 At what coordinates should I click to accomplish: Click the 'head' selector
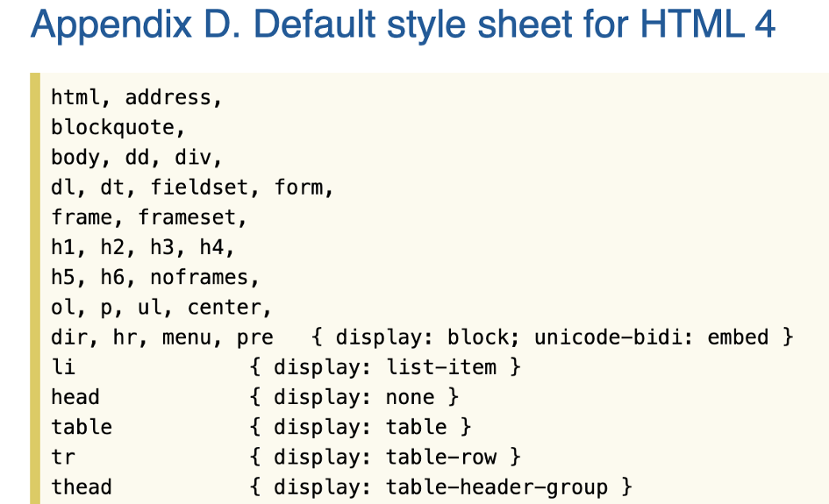point(75,397)
